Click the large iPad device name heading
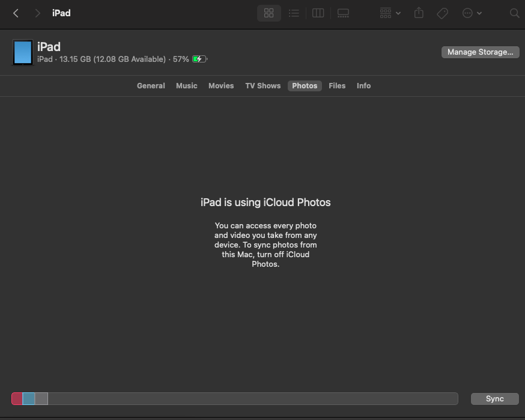 pos(49,47)
